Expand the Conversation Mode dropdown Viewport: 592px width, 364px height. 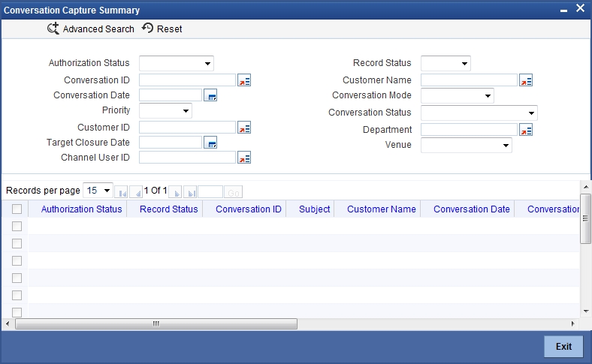458,96
